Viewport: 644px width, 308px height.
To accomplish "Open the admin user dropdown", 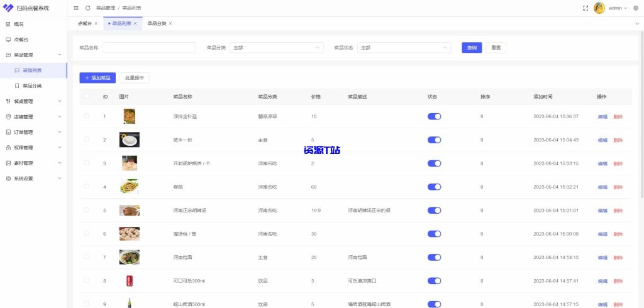I will pos(618,8).
